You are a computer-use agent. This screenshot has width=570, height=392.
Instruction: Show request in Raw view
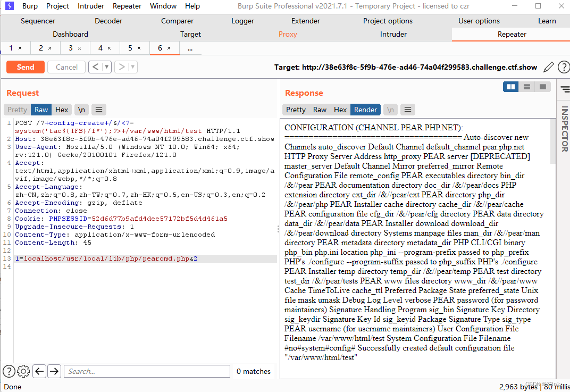pos(41,110)
